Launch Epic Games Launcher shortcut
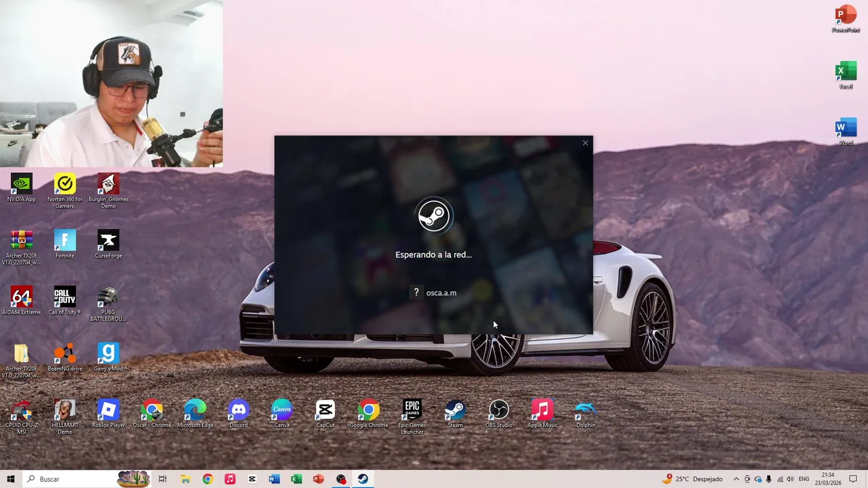 click(412, 417)
